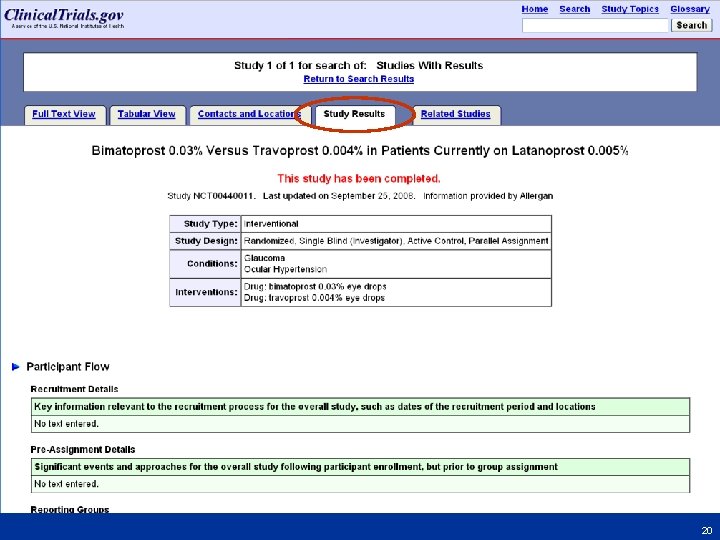Click 'No text entered.' under Recruitment Details
This screenshot has width=720, height=540.
(x=67, y=424)
